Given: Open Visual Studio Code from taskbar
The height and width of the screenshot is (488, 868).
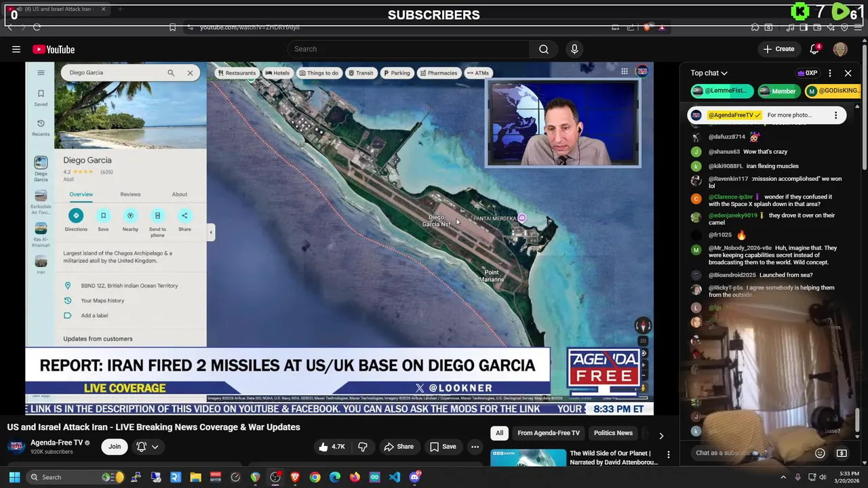Looking at the screenshot, I should [x=395, y=477].
